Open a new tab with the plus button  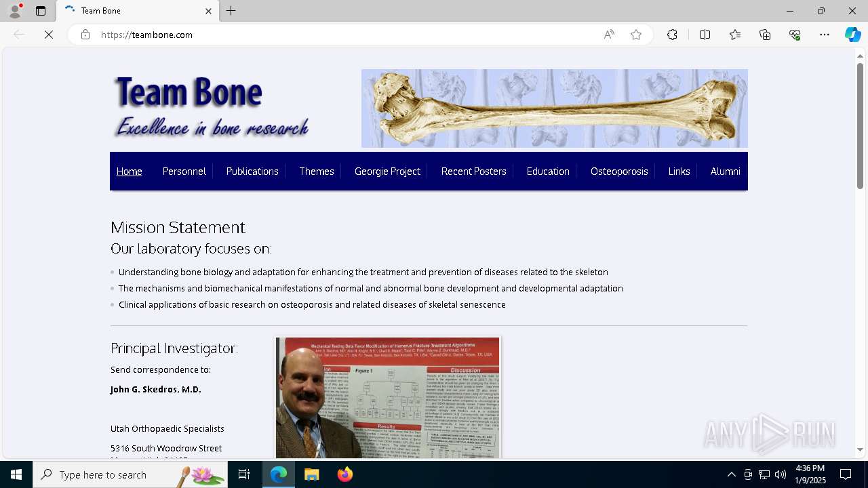click(231, 11)
